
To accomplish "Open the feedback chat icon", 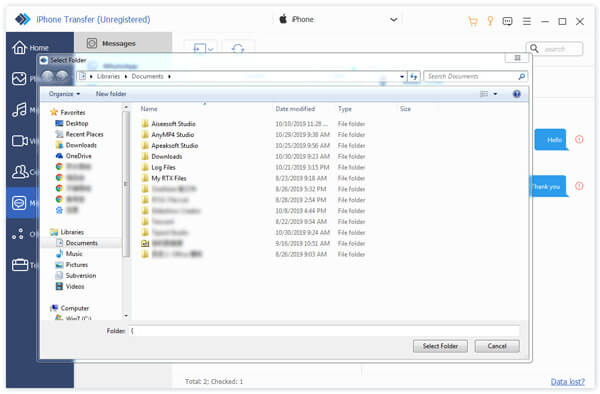I will (507, 21).
